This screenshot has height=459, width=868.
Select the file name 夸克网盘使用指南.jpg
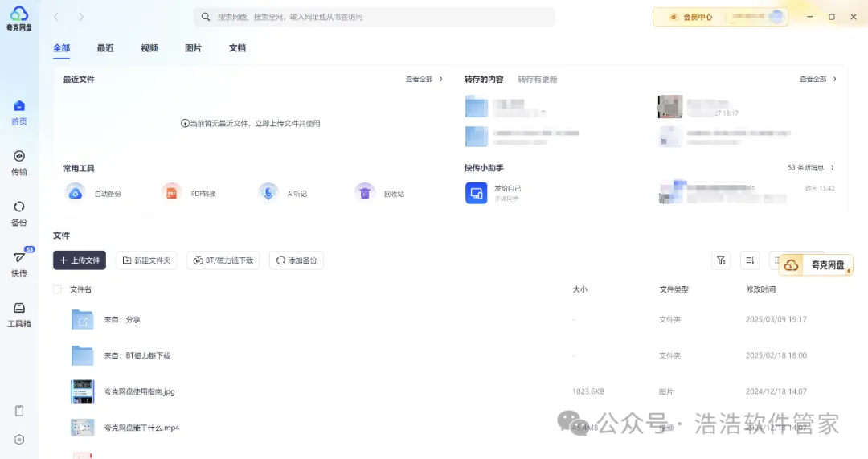pyautogui.click(x=140, y=391)
